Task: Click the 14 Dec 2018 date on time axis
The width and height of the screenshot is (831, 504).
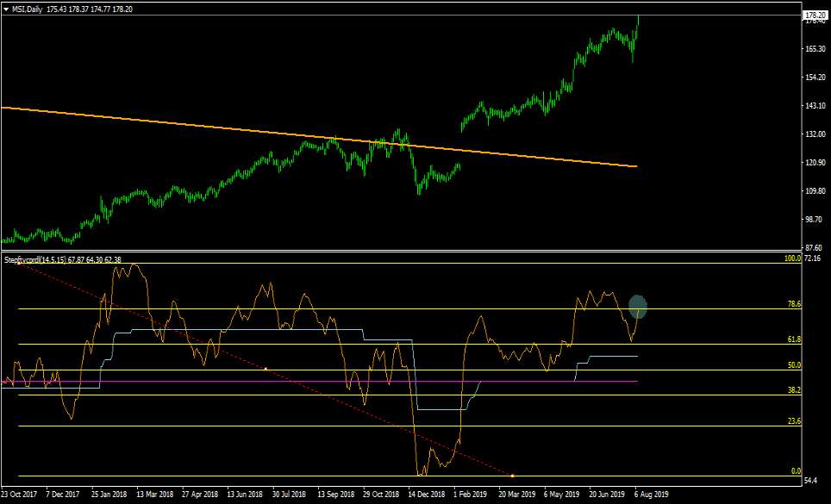Action: tap(426, 495)
